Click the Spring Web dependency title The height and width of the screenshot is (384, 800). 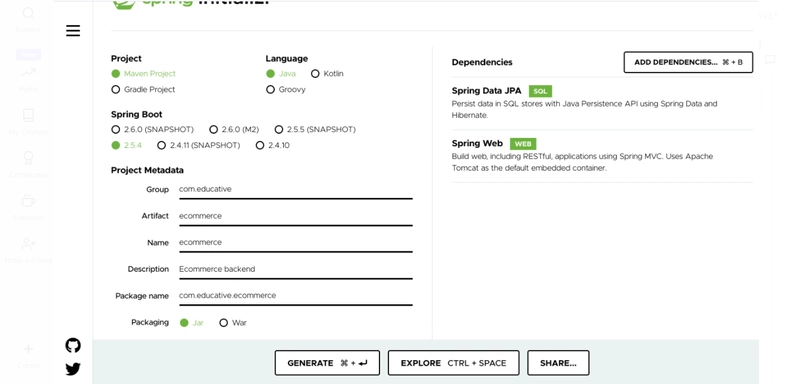(x=477, y=143)
